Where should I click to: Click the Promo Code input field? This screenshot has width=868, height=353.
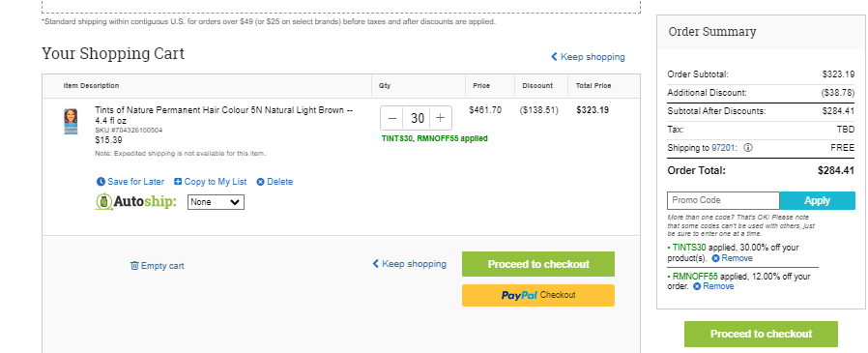coord(724,200)
